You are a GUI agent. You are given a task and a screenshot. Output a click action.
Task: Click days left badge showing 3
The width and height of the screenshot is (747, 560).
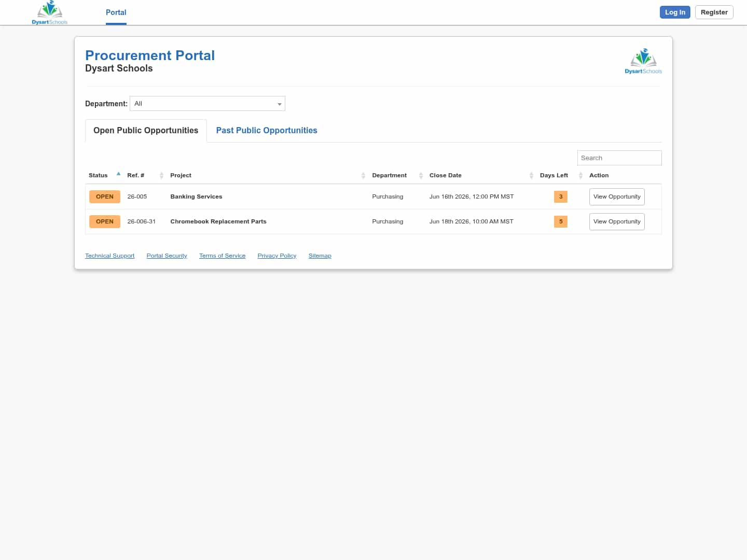561,197
